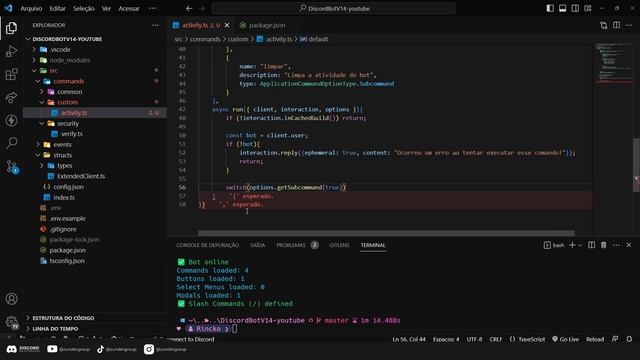
Task: Open the Explorer view in activity bar
Action: tap(11, 28)
